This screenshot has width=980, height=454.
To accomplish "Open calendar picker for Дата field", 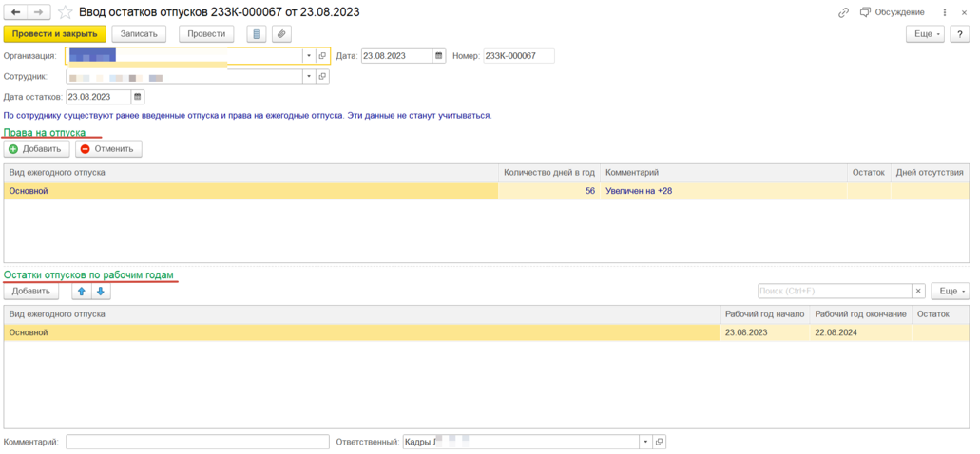I will (438, 56).
